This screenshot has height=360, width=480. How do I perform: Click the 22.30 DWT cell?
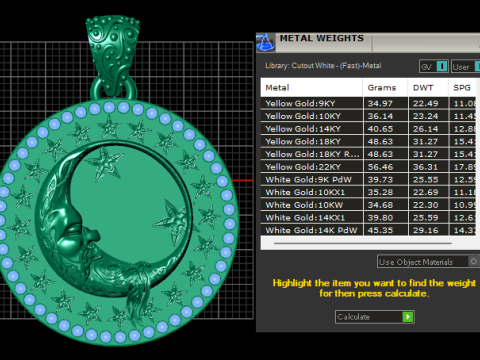coord(428,205)
